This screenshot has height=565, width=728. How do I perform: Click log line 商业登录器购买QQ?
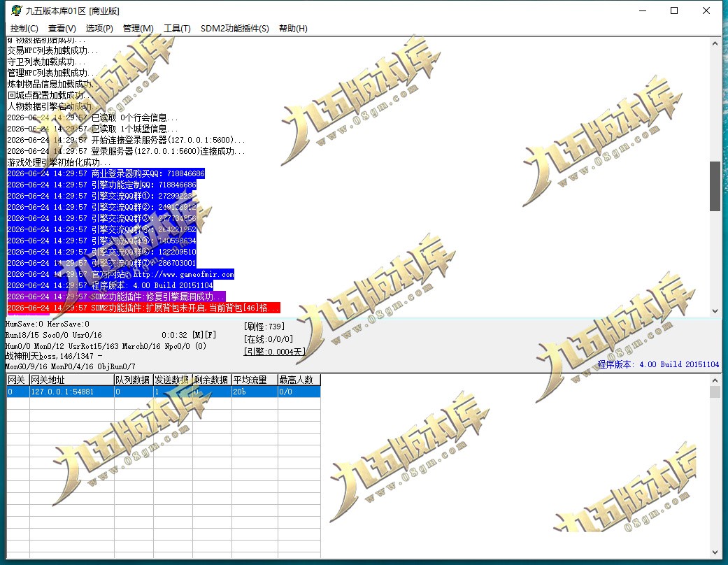(106, 173)
